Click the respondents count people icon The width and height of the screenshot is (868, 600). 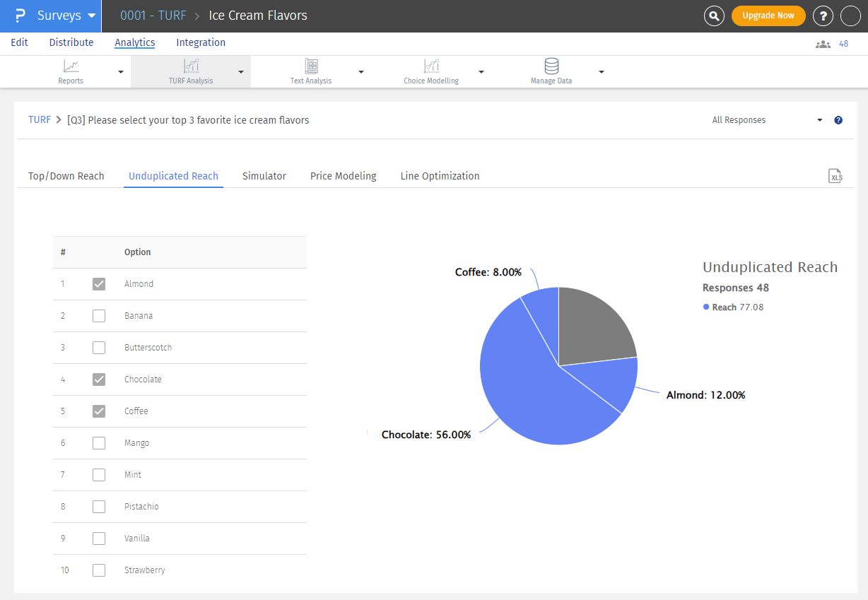point(823,44)
